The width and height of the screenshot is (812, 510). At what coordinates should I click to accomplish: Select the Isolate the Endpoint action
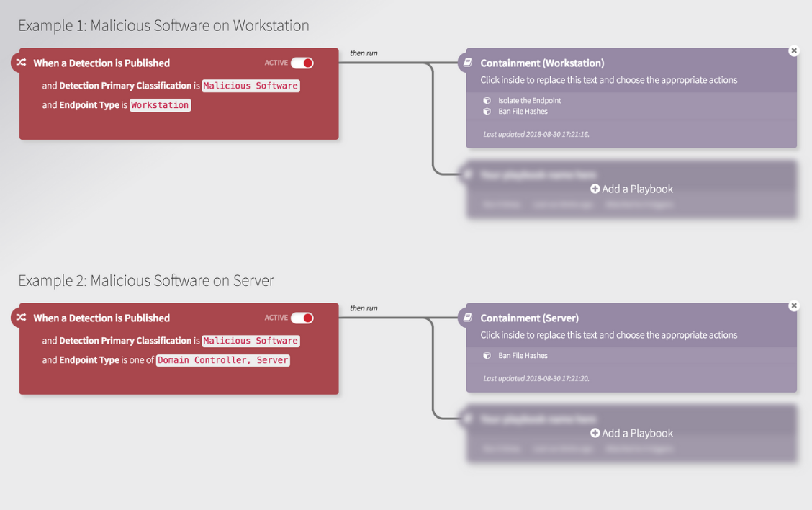pos(529,101)
